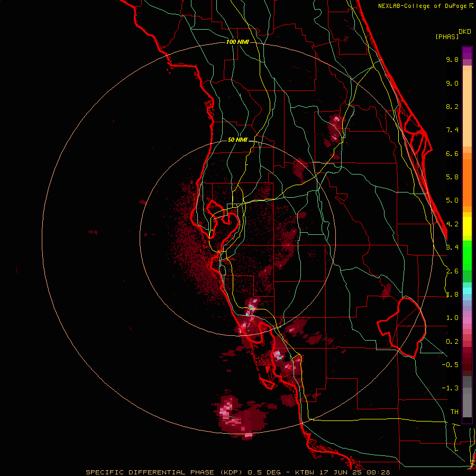Viewport: 476px width, 476px height.
Task: Click the 1.0 value on the scale
Action: tap(452, 318)
